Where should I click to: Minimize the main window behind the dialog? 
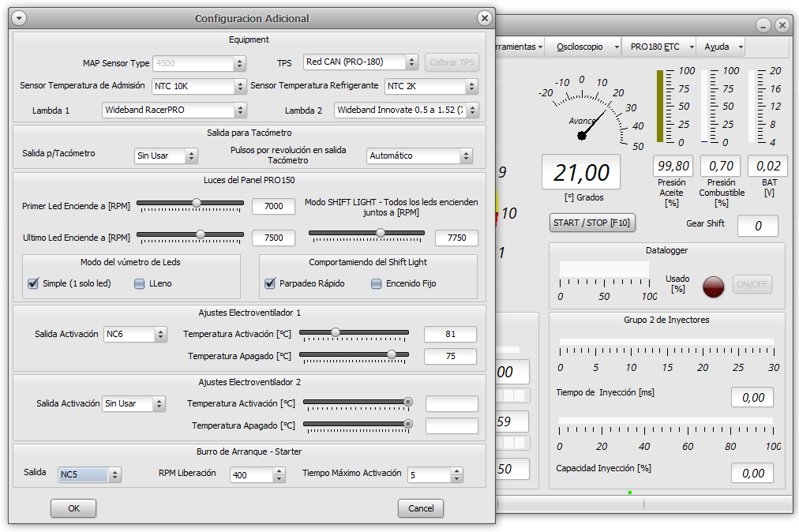click(763, 25)
